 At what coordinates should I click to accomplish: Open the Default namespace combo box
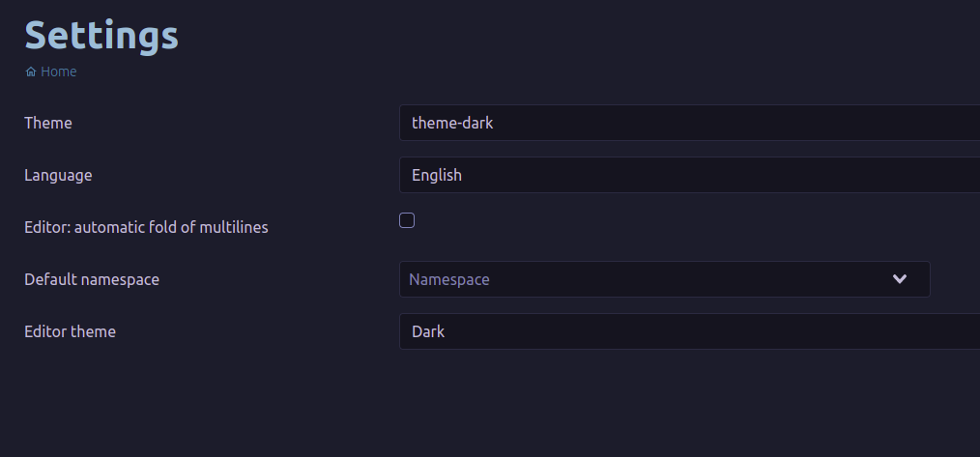coord(664,279)
